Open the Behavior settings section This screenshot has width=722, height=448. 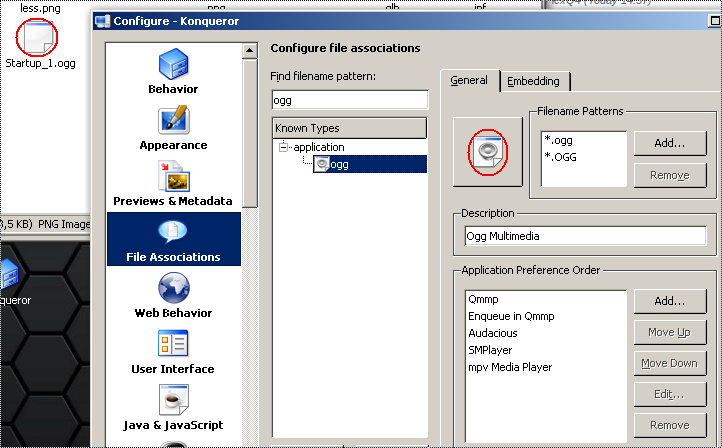(x=173, y=72)
